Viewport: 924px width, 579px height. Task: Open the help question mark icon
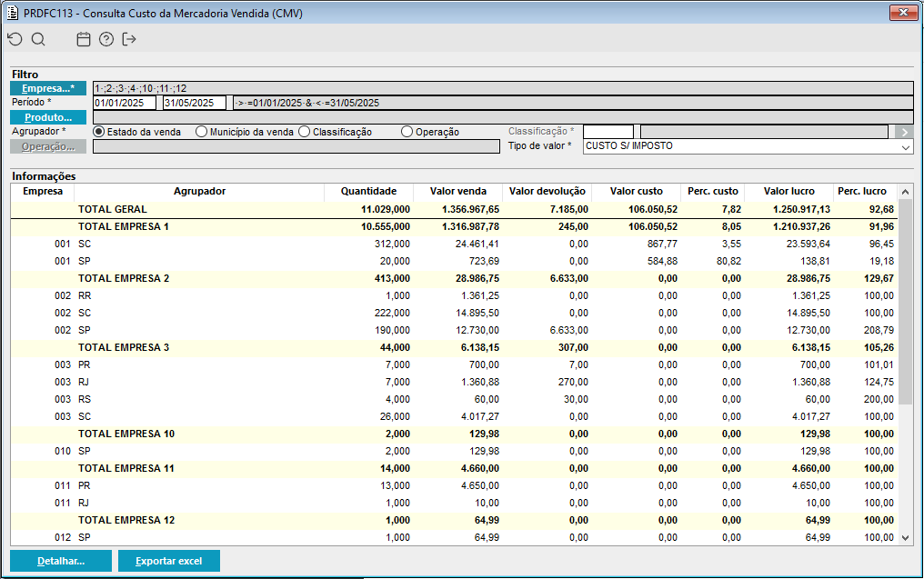point(106,39)
